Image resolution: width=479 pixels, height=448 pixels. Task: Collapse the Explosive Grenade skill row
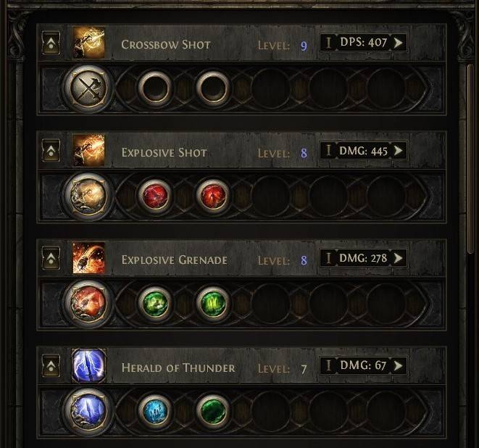(51, 260)
